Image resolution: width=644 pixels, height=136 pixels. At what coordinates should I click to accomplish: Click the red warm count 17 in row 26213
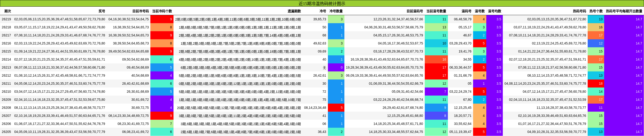pyautogui.click(x=436, y=67)
